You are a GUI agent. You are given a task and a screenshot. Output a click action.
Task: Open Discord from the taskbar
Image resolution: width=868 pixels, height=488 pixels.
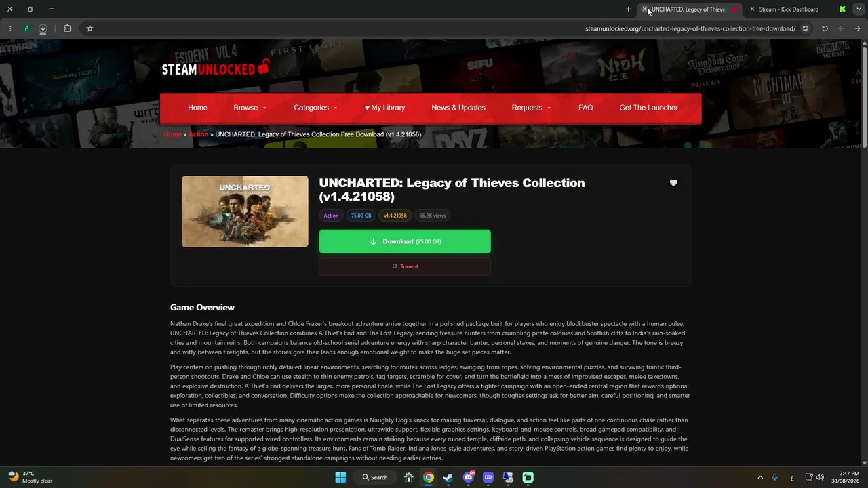(468, 477)
